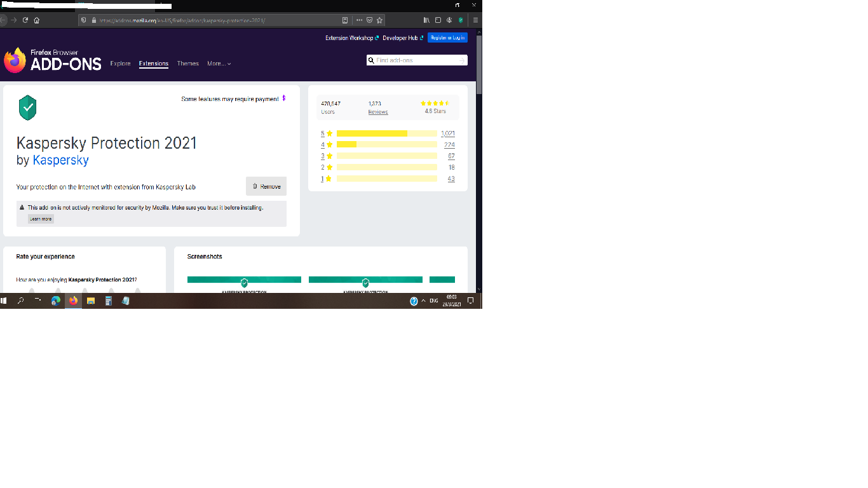
Task: Open the Firefox Browser Add-ons logo
Action: pyautogui.click(x=53, y=60)
